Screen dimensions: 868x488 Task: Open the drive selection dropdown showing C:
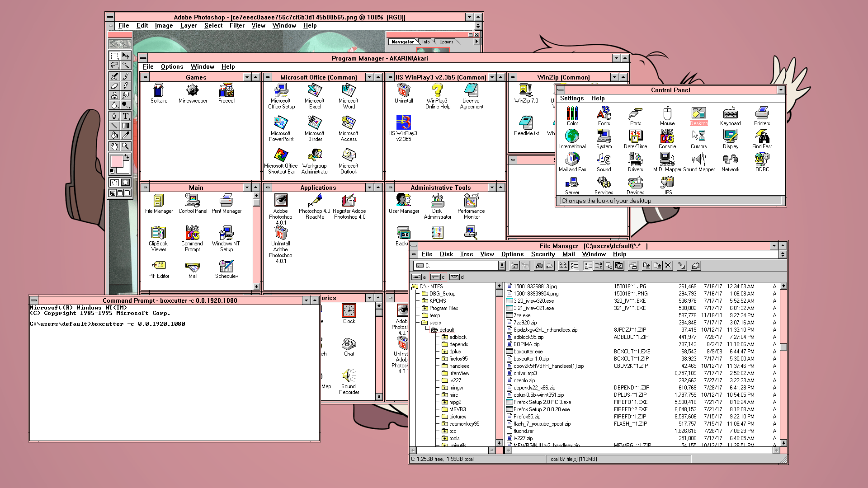tap(501, 266)
